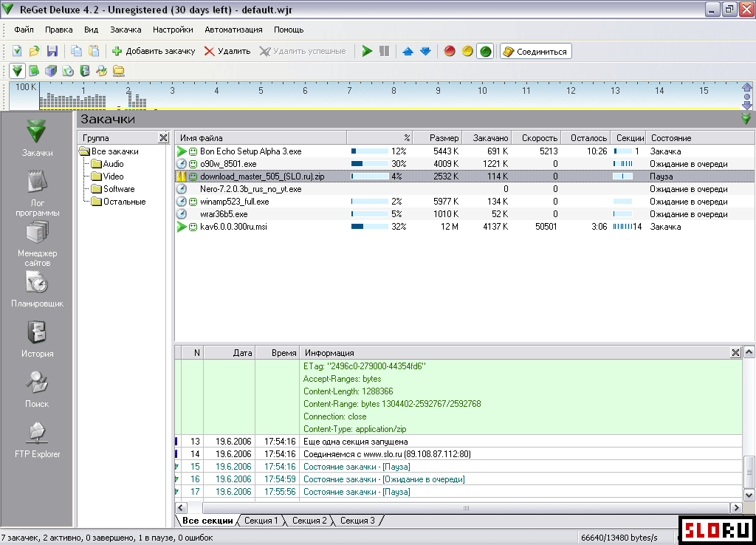Select the red traffic mode ball
The width and height of the screenshot is (756, 545).
click(x=450, y=51)
